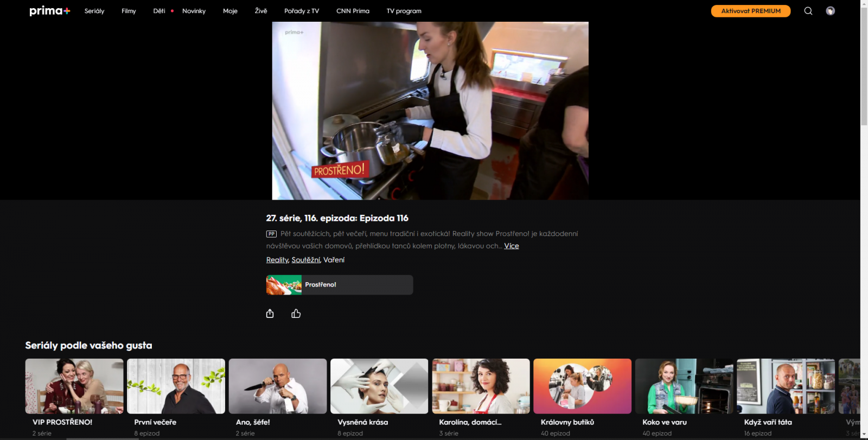Like the episode with thumbs-up icon
This screenshot has height=440, width=868.
click(296, 314)
